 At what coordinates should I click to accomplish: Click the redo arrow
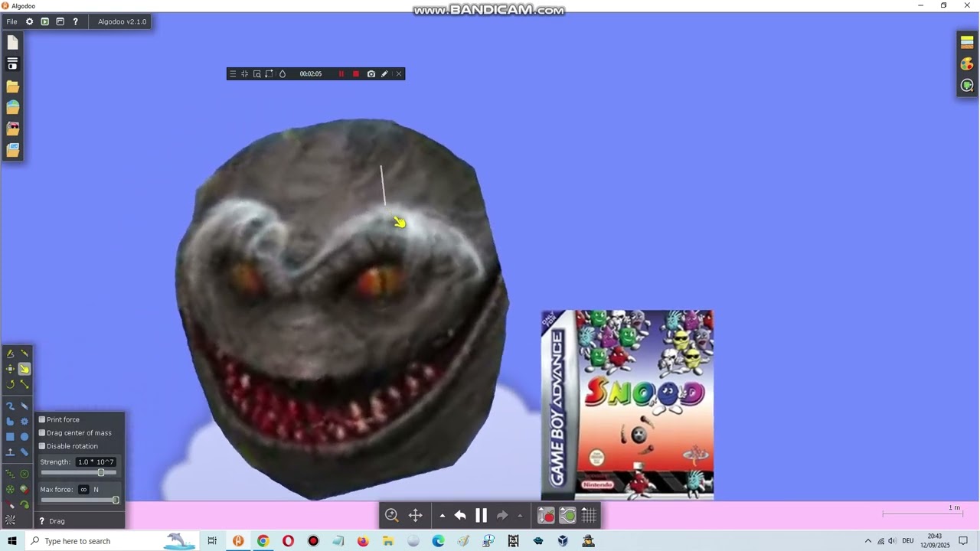(x=502, y=515)
